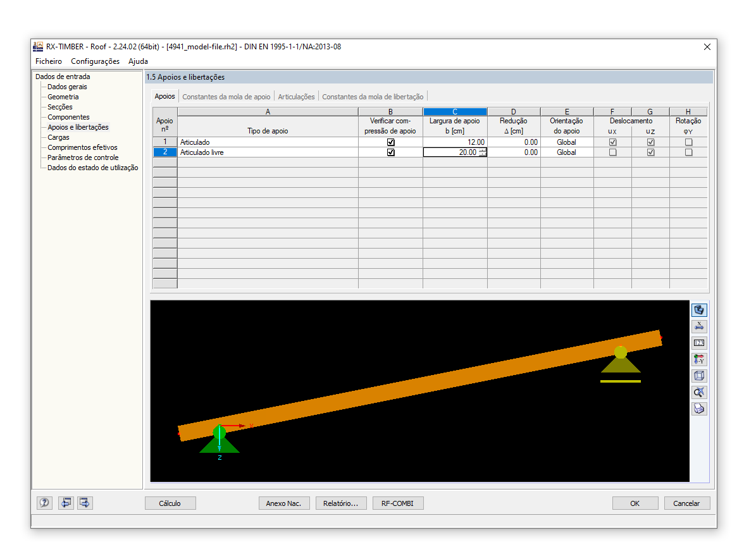The width and height of the screenshot is (756, 542).
Task: Click the 12.00 support width cell
Action: pos(455,142)
